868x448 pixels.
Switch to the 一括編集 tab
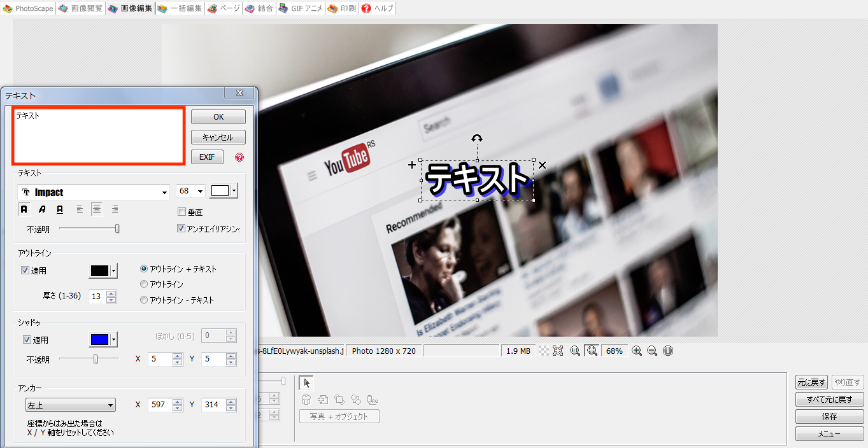180,8
